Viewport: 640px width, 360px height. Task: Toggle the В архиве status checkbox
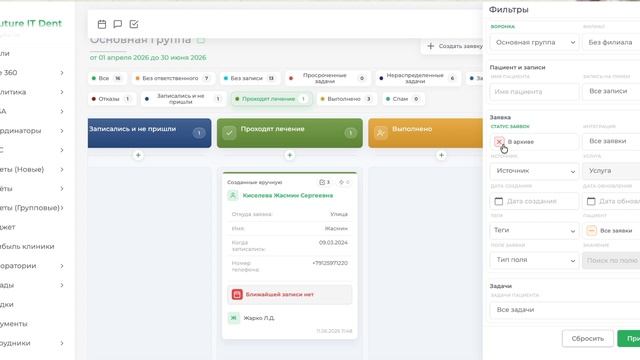tap(499, 142)
